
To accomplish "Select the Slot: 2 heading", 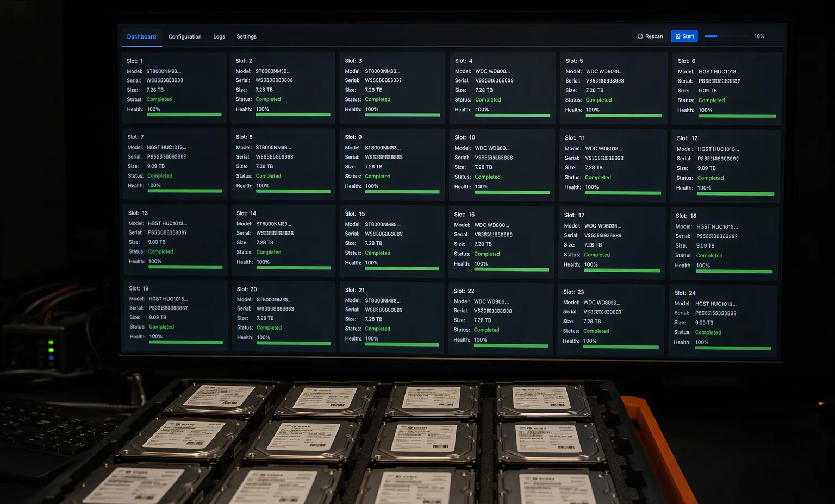I will point(244,61).
